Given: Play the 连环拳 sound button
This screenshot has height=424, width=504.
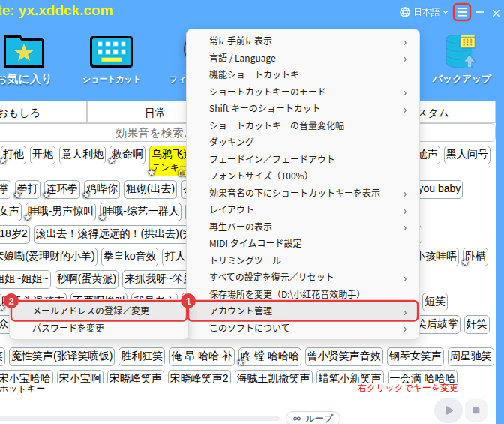Looking at the screenshot, I should pyautogui.click(x=61, y=189).
